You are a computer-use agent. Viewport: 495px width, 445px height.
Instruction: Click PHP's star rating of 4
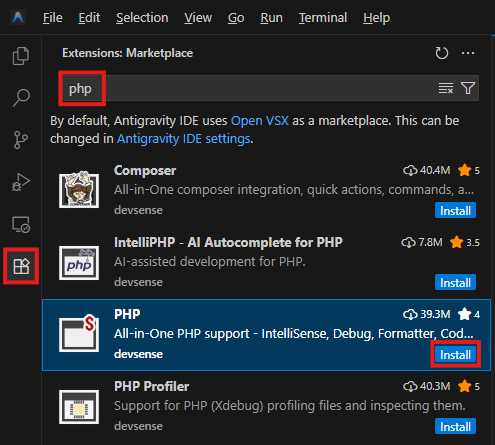469,314
